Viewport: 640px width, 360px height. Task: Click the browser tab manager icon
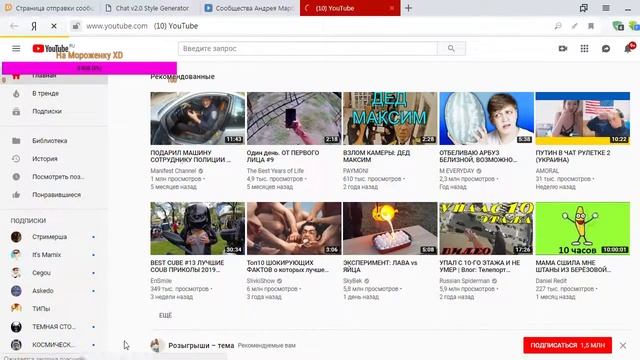click(584, 8)
